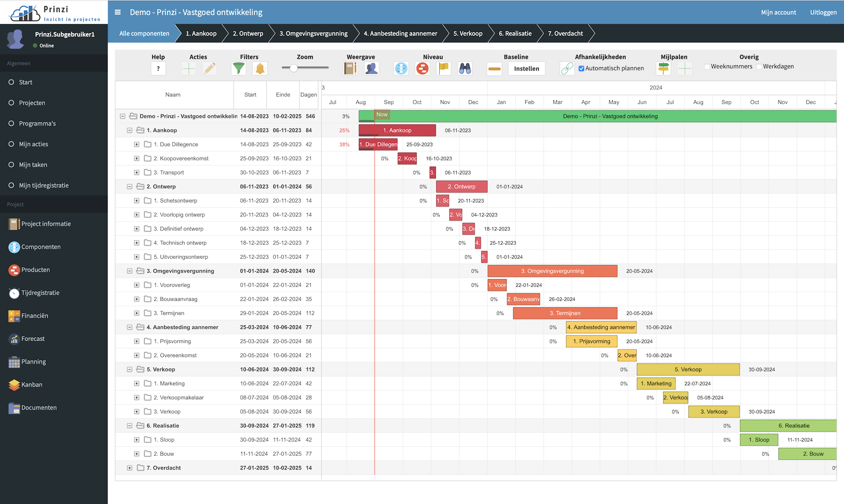Select the notebook view icon under Weergave
Image resolution: width=844 pixels, height=504 pixels.
click(350, 68)
